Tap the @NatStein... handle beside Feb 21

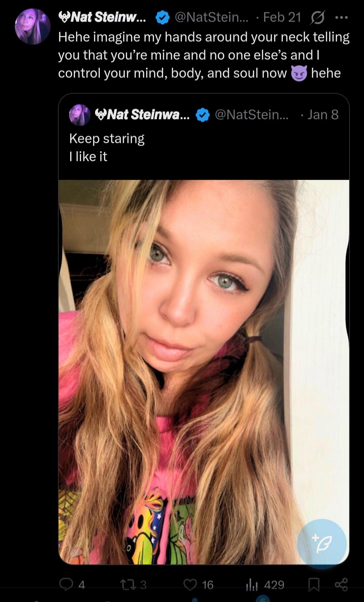[211, 17]
